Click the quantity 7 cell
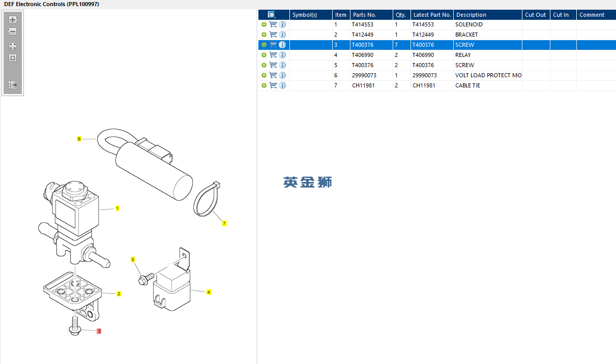This screenshot has height=364, width=616. tap(402, 45)
